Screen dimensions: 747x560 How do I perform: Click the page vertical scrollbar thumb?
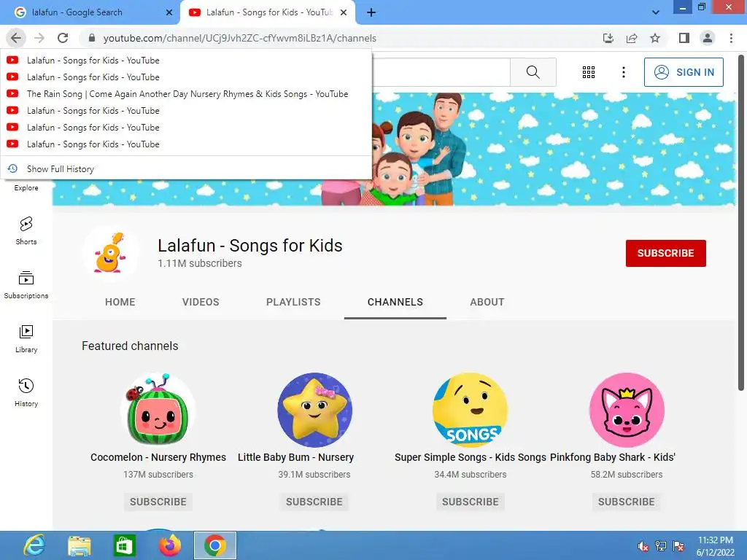click(741, 222)
